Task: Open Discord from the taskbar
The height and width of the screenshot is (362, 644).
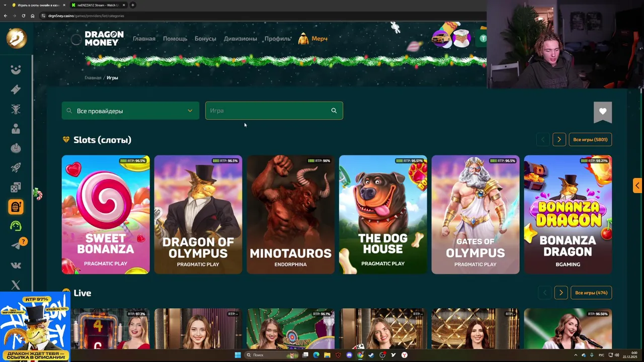Action: pos(349,355)
